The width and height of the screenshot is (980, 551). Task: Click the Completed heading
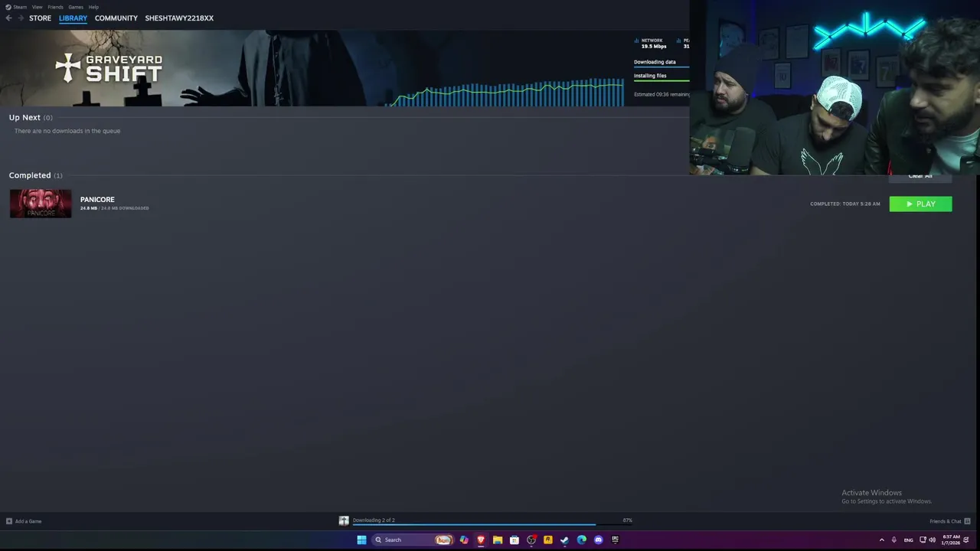click(x=30, y=175)
